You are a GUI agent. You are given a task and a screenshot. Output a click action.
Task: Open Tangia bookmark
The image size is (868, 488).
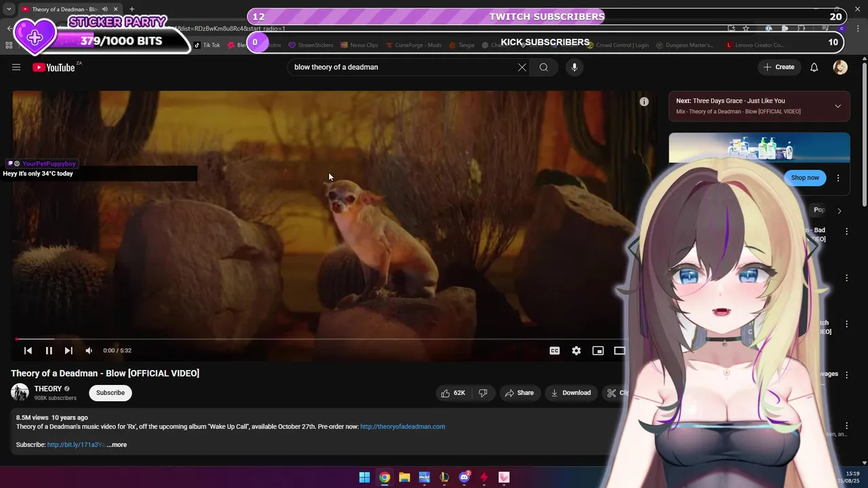(461, 45)
